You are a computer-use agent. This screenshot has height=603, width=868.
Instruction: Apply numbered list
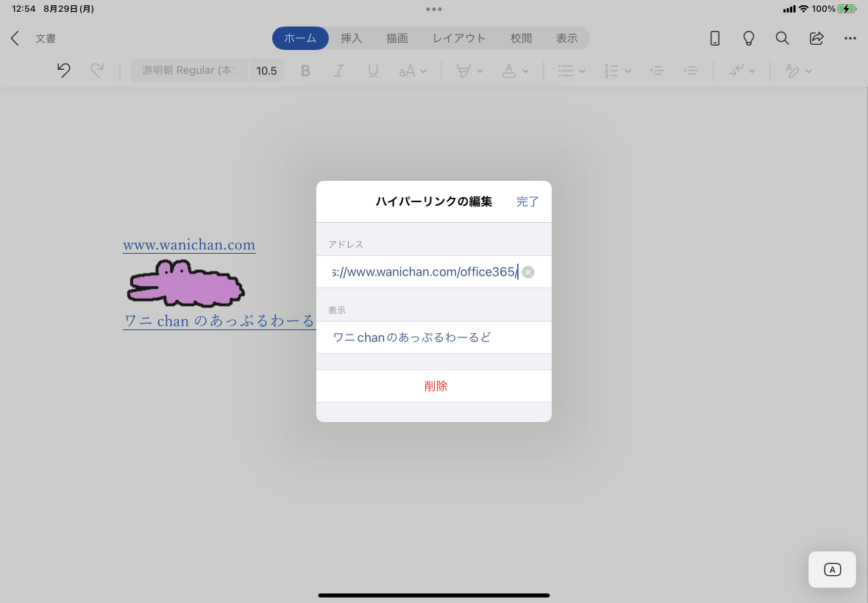point(611,71)
